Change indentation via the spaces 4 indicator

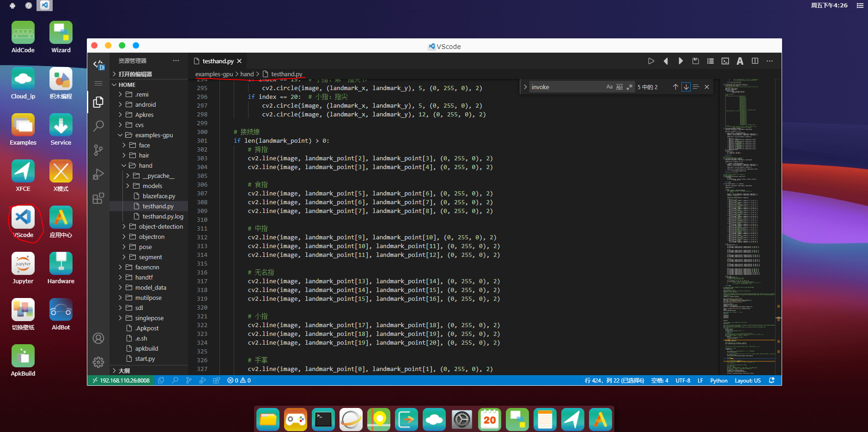pyautogui.click(x=660, y=381)
